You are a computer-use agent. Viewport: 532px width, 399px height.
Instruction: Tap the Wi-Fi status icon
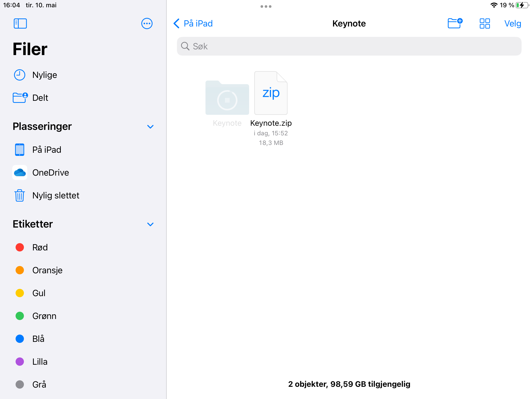pos(494,5)
